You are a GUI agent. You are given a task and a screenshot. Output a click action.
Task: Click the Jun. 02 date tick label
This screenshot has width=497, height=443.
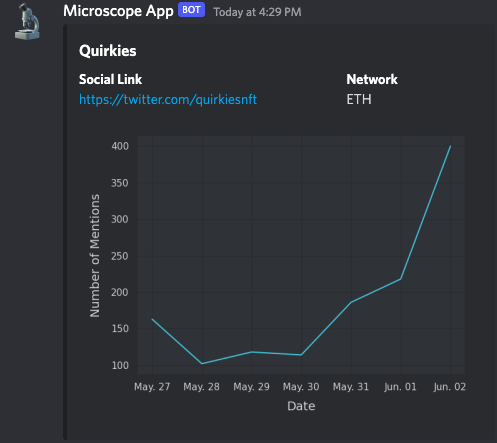pyautogui.click(x=449, y=387)
